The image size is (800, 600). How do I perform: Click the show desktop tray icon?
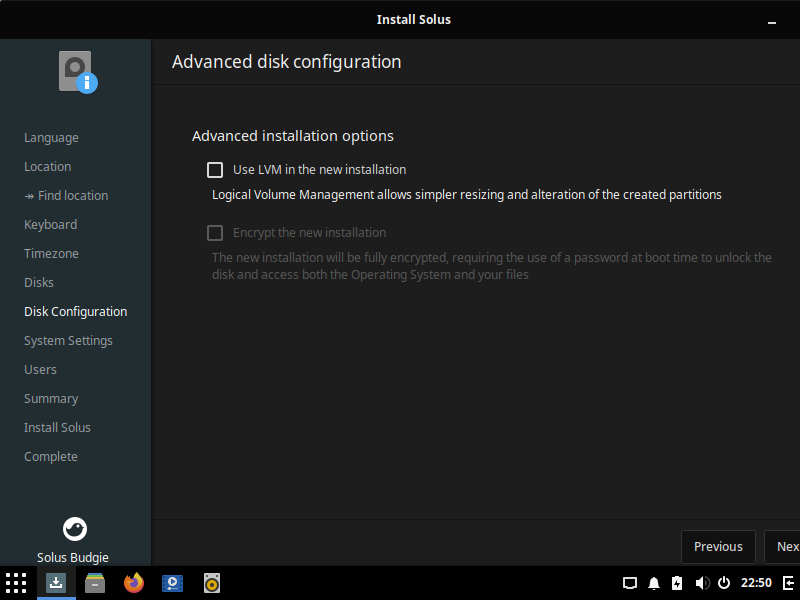(630, 583)
